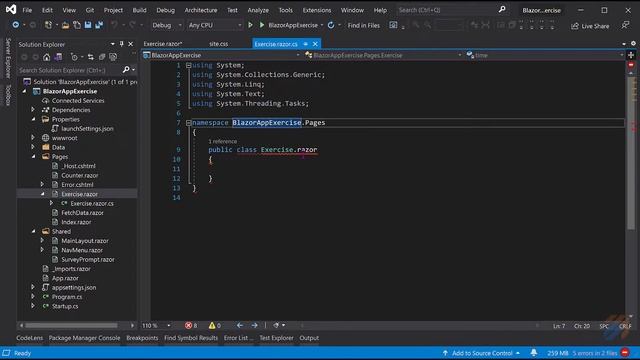Image resolution: width=640 pixels, height=360 pixels.
Task: Click the Pending Changes Filter clock icon
Action: (74, 57)
